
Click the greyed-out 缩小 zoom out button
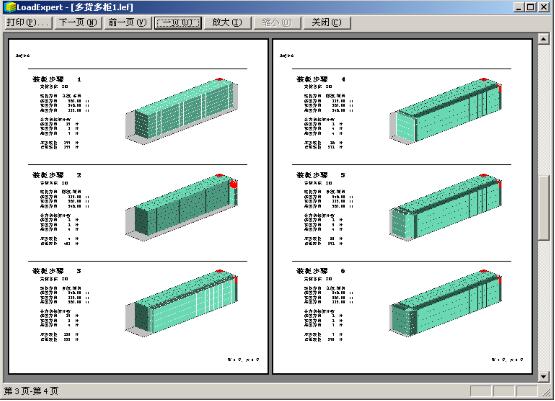277,23
